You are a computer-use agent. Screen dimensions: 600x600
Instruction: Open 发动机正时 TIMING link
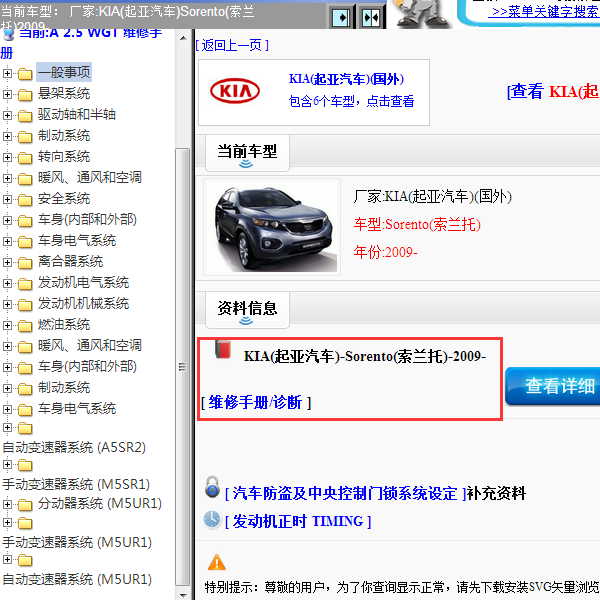pyautogui.click(x=298, y=521)
